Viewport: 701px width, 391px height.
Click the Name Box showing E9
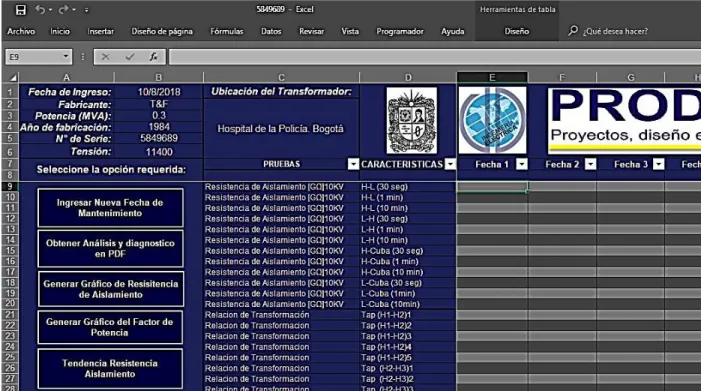[34, 57]
